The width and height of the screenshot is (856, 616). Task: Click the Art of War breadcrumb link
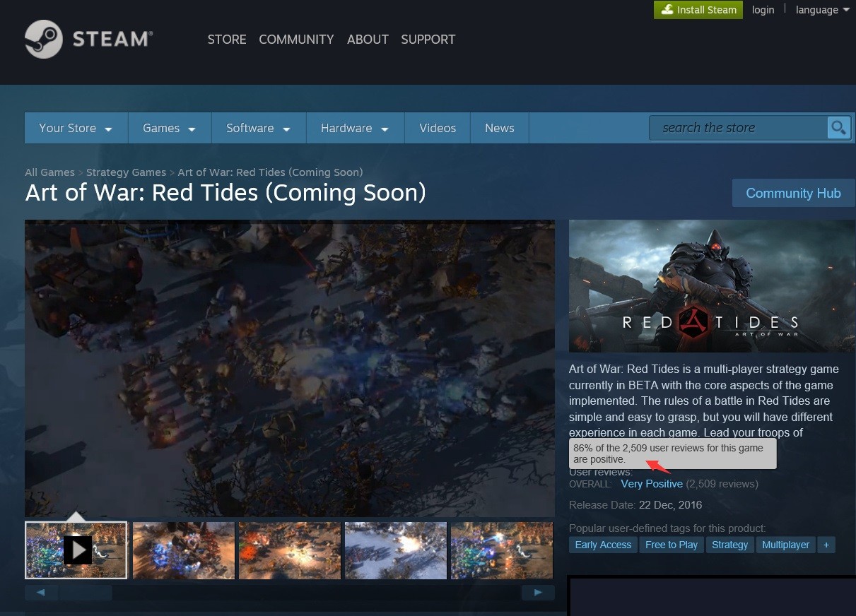(x=270, y=172)
